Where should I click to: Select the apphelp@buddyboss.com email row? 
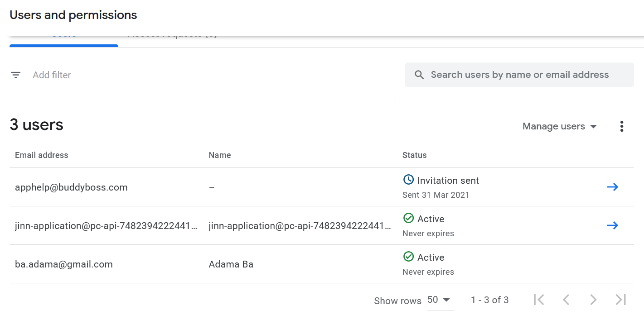(x=71, y=187)
